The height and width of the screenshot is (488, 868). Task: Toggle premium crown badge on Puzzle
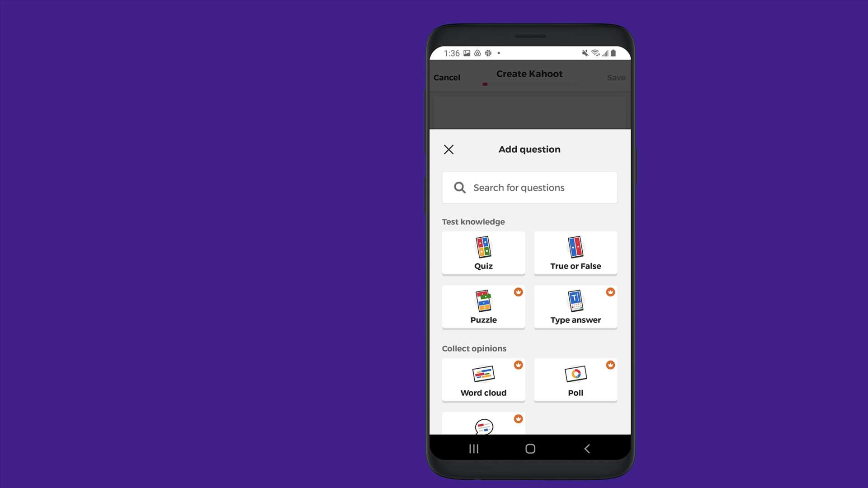coord(518,292)
